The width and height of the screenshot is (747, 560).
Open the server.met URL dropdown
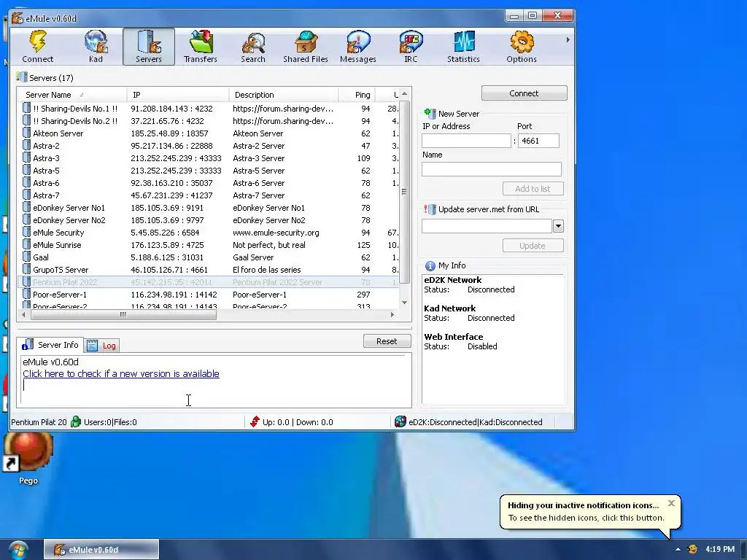tap(558, 226)
